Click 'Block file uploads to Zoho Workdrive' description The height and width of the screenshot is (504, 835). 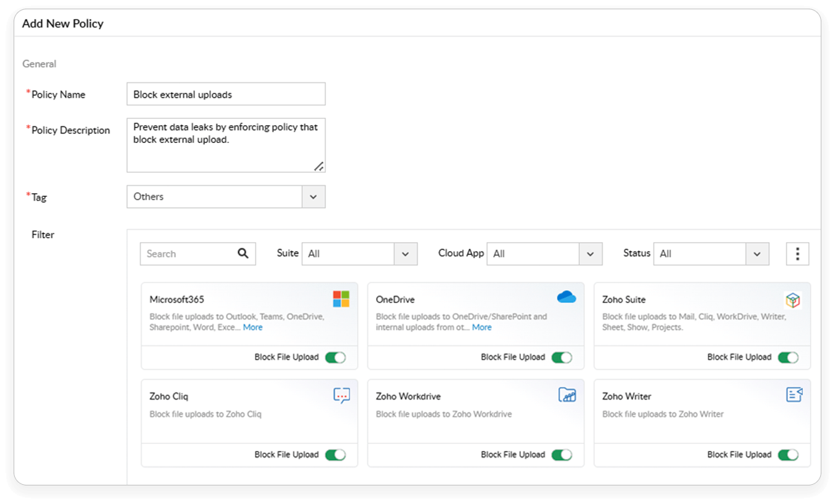coord(444,414)
